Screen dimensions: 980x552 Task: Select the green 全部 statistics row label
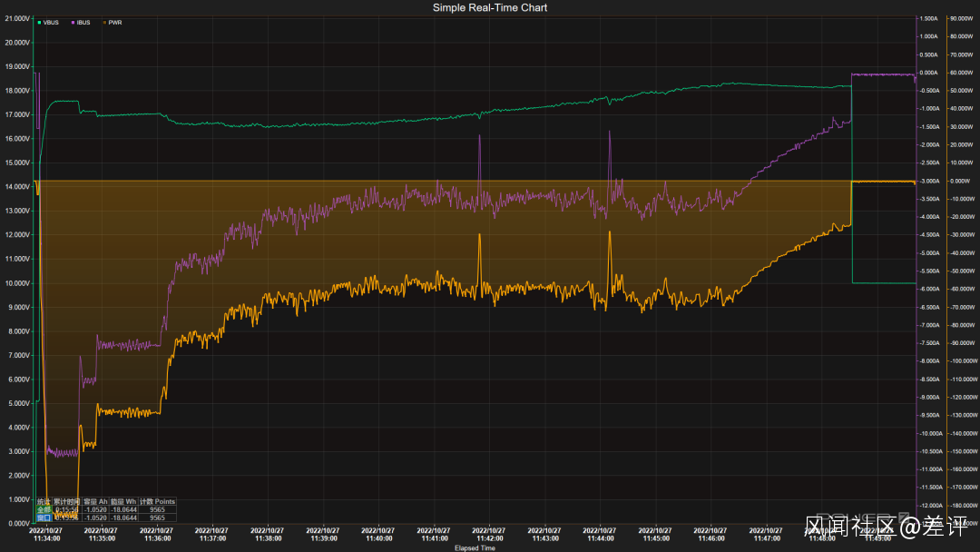(x=44, y=510)
